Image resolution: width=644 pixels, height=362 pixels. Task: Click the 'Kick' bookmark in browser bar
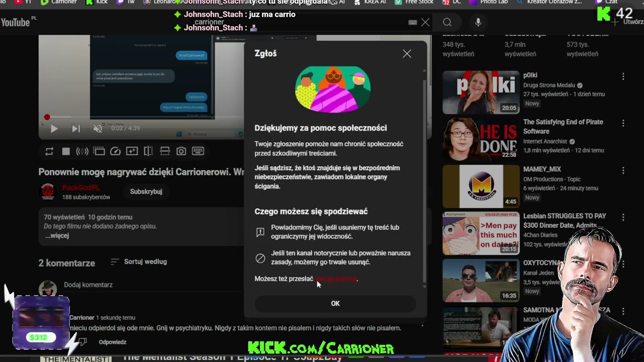(97, 2)
